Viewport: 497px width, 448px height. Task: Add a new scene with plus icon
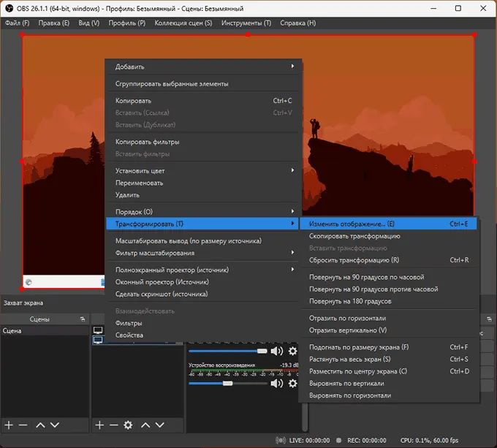coord(9,425)
